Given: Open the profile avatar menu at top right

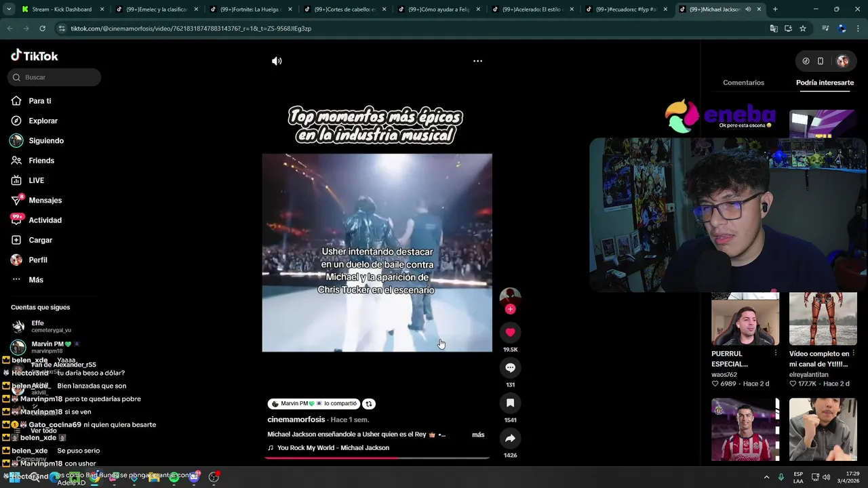Looking at the screenshot, I should pos(843,61).
